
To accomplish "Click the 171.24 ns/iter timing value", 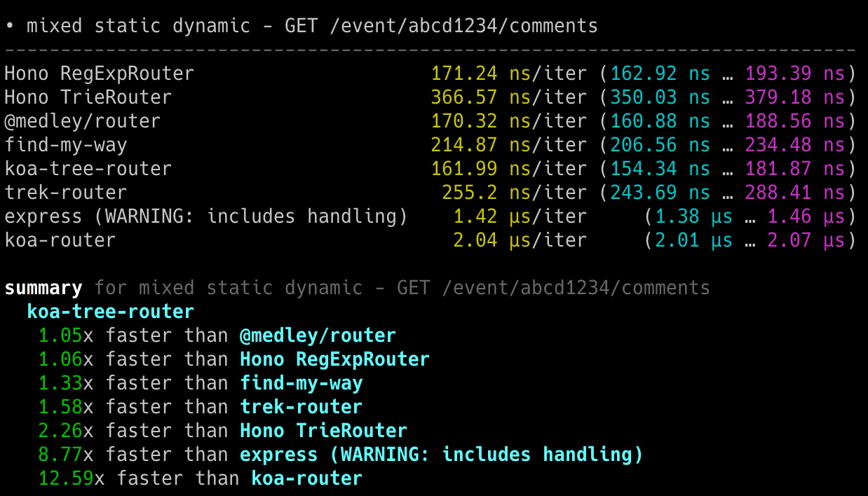I will pos(508,74).
